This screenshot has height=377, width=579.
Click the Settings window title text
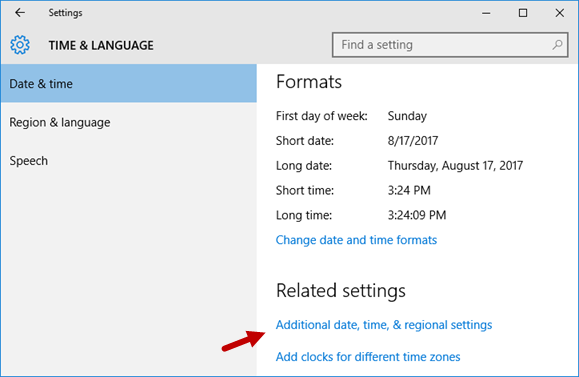[65, 13]
